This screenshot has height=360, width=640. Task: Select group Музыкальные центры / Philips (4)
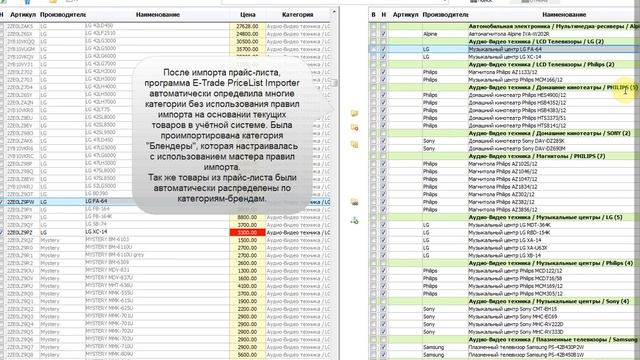pos(550,263)
